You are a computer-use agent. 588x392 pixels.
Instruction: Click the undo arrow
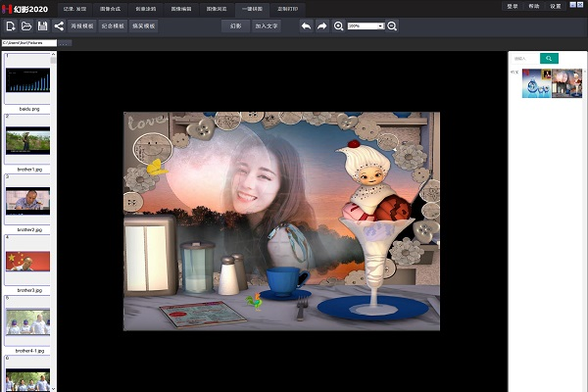pos(306,26)
